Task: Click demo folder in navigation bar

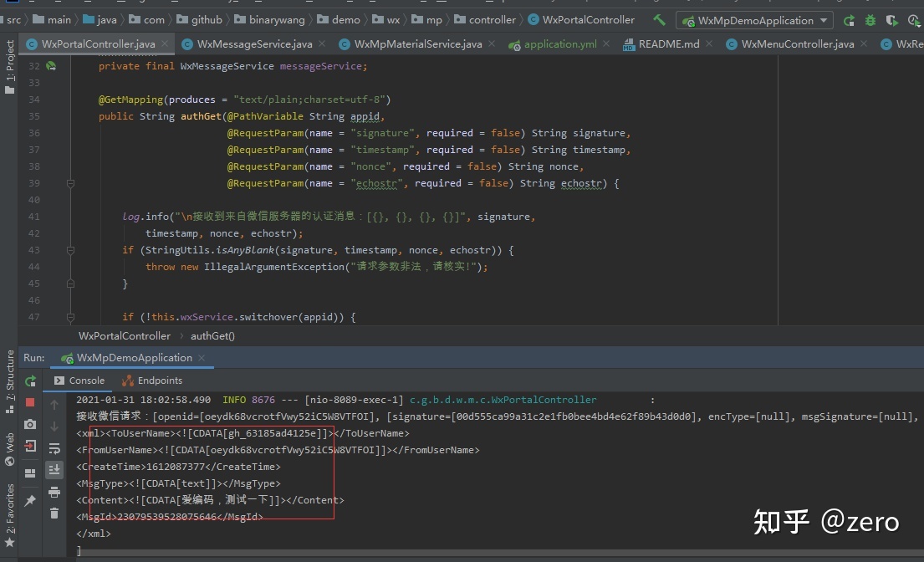Action: [339, 20]
